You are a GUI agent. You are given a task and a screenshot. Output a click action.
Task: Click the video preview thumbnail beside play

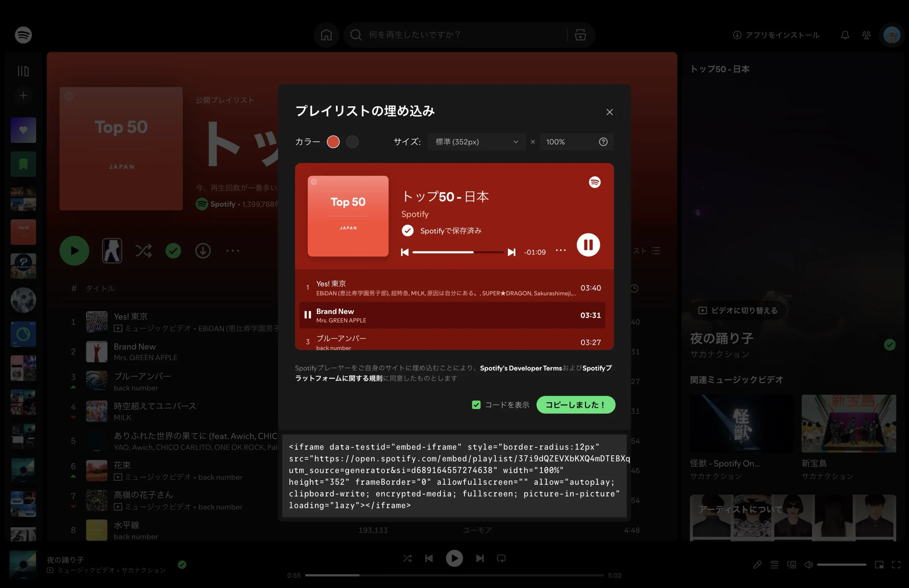112,251
